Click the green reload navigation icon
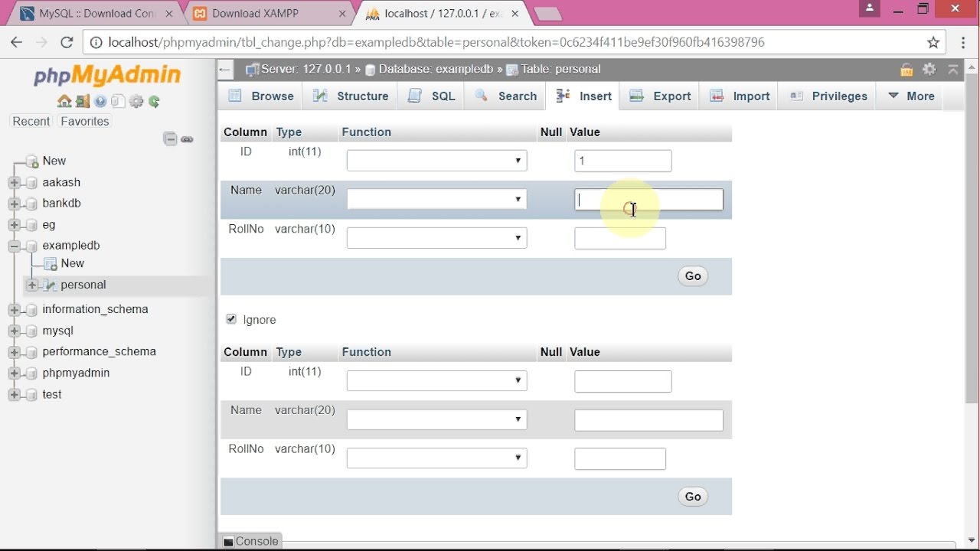 154,101
